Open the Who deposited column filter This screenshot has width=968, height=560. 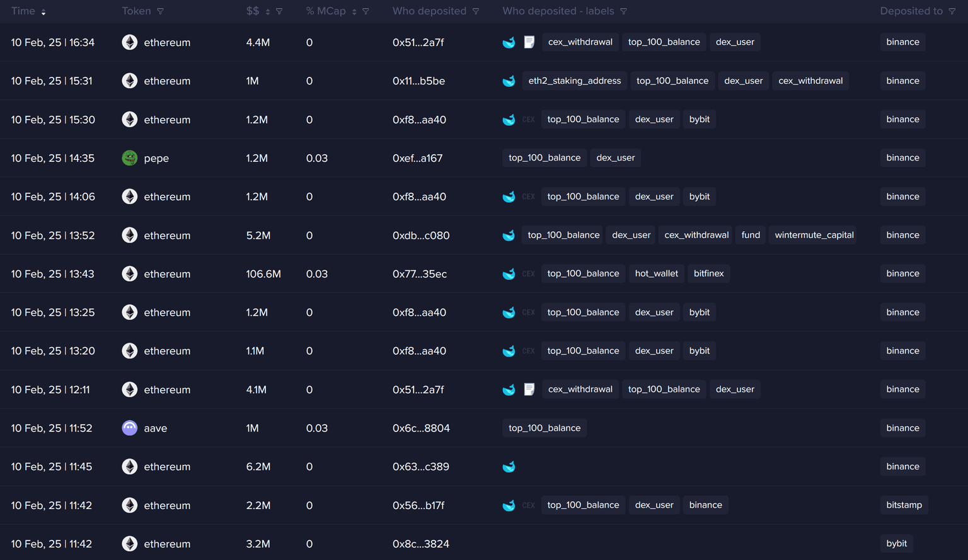(476, 11)
